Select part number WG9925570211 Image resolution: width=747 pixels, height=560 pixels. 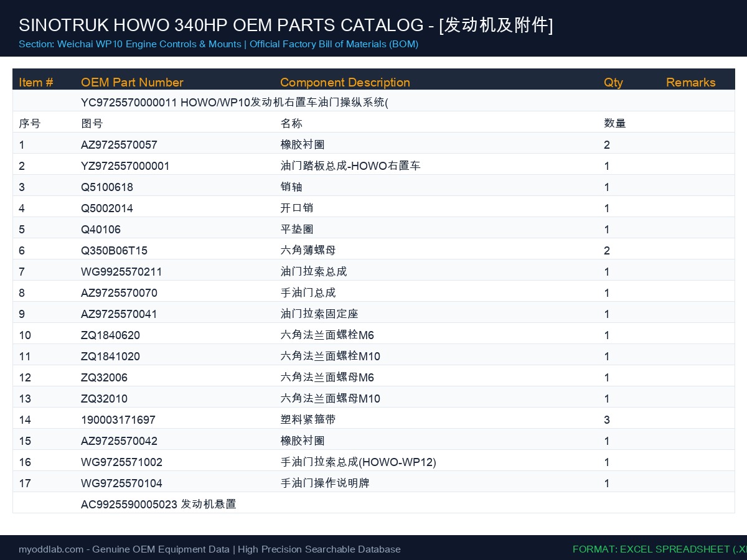click(x=121, y=272)
